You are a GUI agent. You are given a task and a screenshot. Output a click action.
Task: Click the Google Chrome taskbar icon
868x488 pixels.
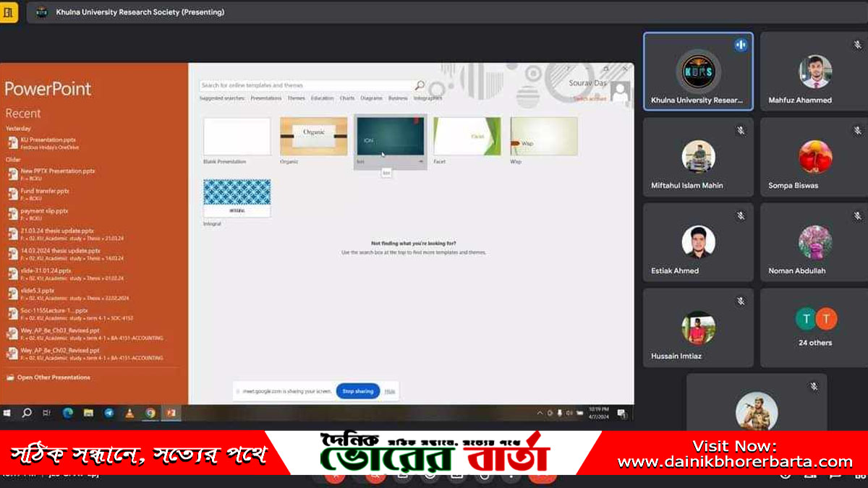click(x=150, y=413)
